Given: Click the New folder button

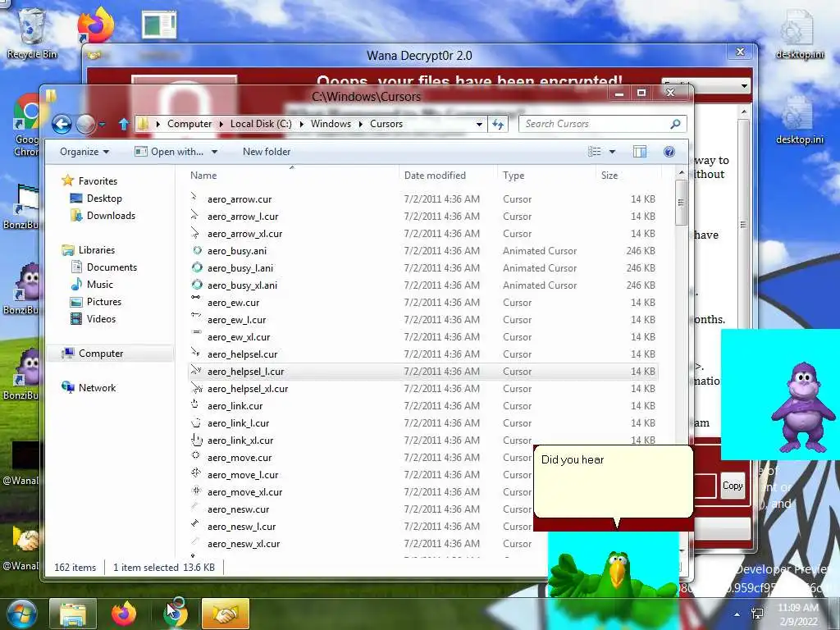Looking at the screenshot, I should (x=267, y=152).
